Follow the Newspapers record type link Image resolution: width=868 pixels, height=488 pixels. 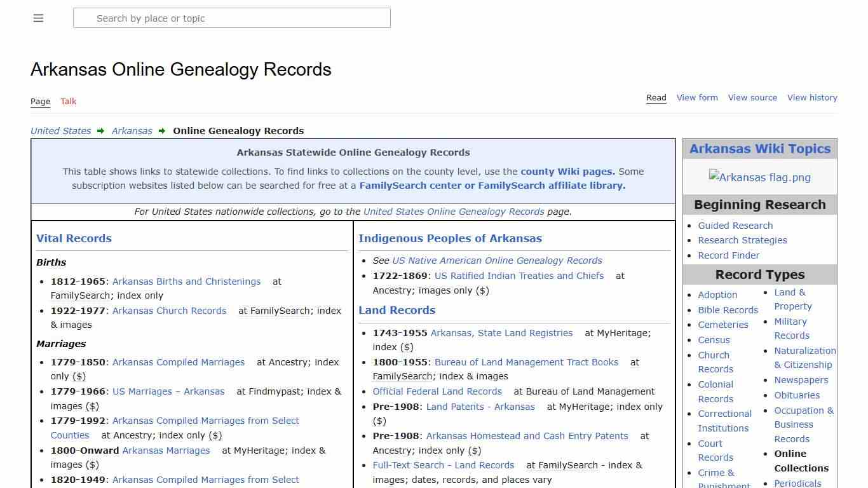801,379
